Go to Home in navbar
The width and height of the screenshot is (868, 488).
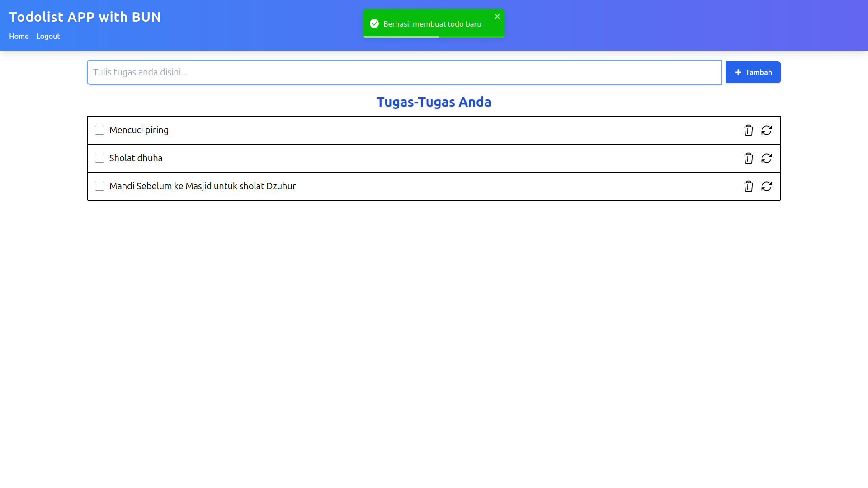tap(19, 36)
